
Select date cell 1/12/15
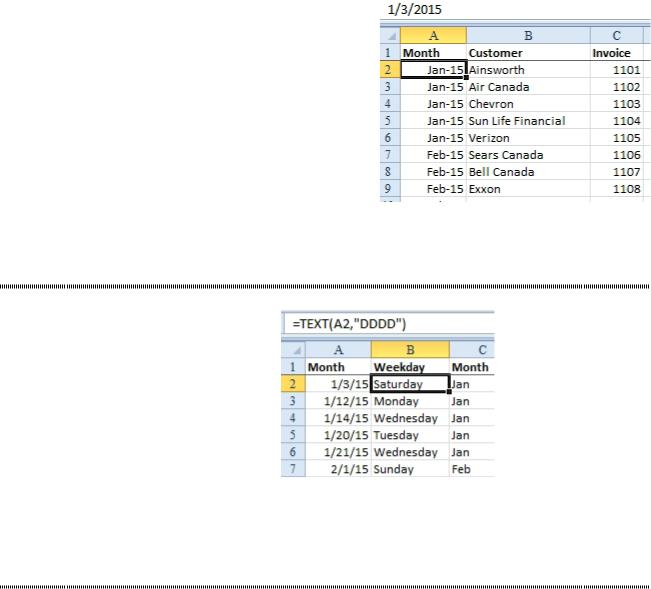(338, 401)
